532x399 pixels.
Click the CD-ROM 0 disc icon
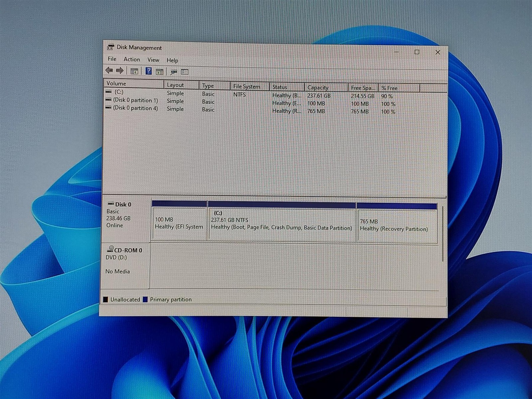110,249
